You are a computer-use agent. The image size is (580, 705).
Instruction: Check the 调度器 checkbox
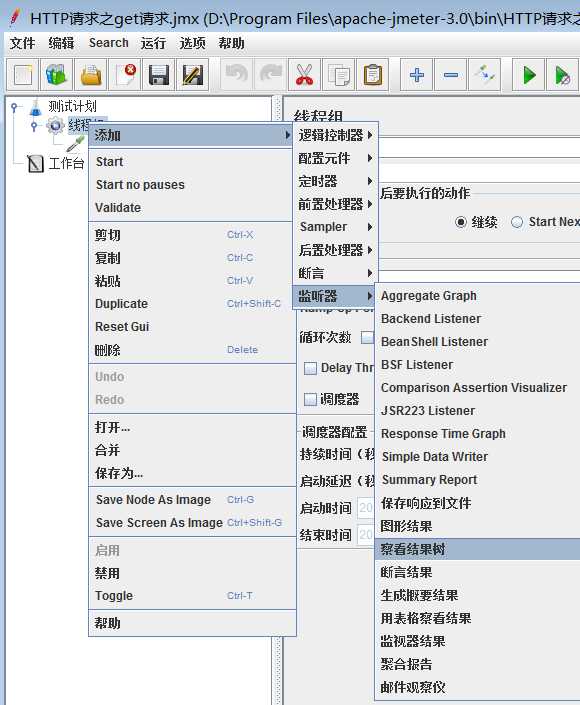(x=310, y=399)
